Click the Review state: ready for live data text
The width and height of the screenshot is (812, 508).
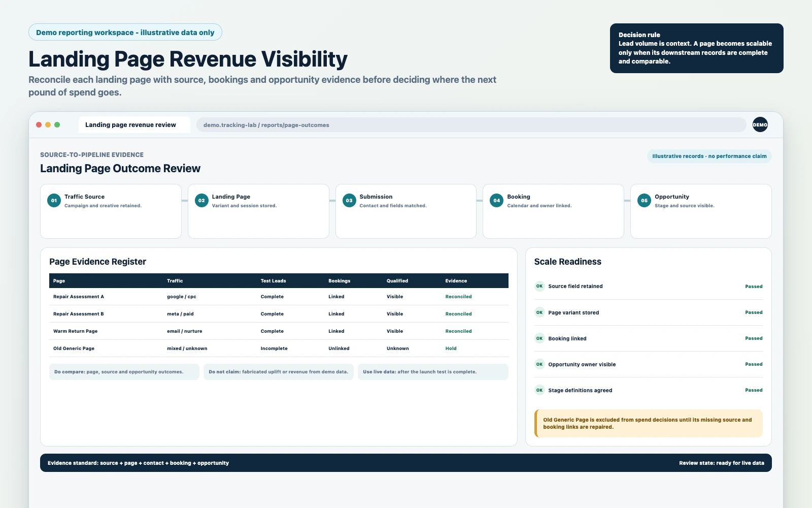721,463
